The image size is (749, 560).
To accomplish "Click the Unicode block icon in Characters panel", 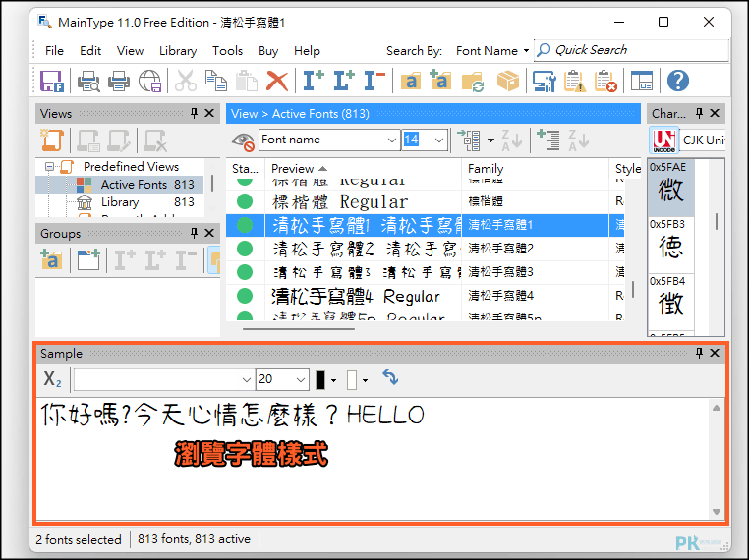I will pos(663,140).
